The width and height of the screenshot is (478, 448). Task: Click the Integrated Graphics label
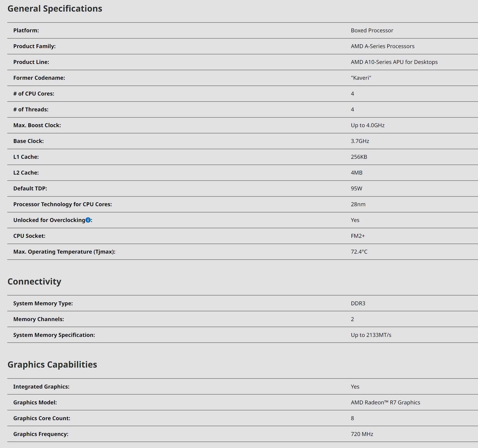(41, 387)
